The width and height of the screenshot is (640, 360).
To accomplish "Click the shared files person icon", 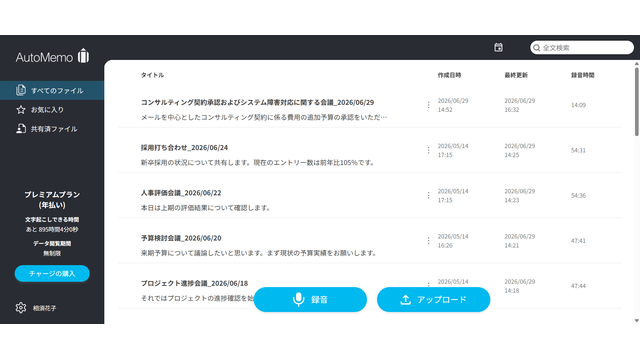I will click(21, 129).
